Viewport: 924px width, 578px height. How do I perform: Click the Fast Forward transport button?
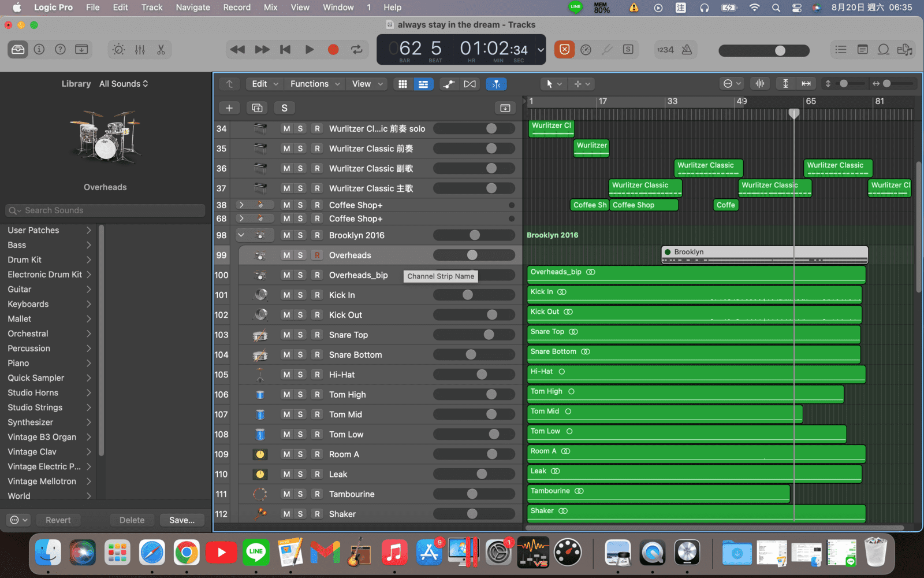click(262, 50)
